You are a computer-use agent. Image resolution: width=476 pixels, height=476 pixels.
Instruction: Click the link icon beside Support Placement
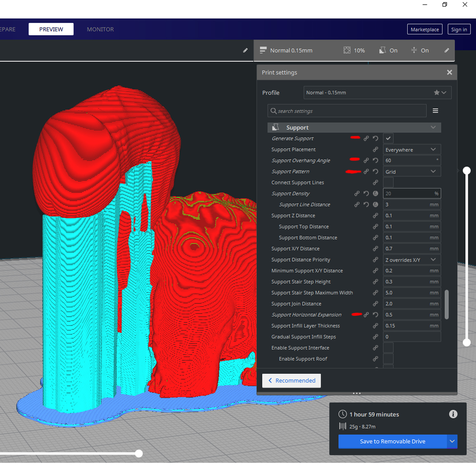375,150
